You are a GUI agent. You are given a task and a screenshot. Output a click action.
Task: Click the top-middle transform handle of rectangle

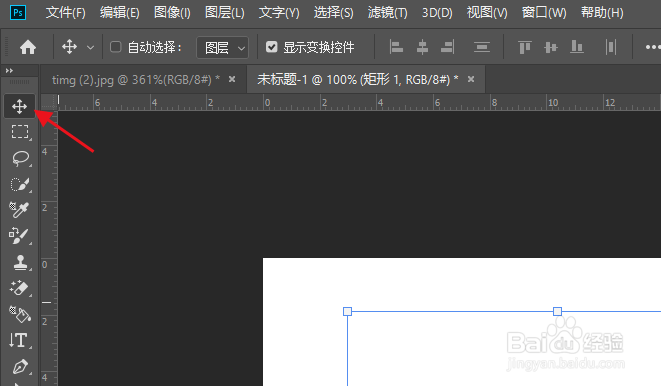click(557, 311)
